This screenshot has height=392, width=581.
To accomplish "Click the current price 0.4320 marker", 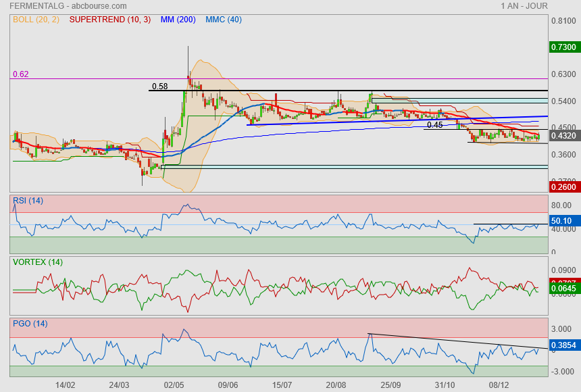I will coord(564,136).
